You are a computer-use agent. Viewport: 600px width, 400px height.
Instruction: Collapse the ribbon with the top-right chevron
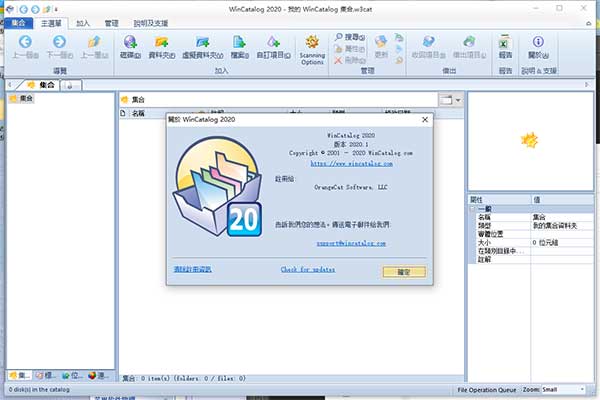coord(589,23)
